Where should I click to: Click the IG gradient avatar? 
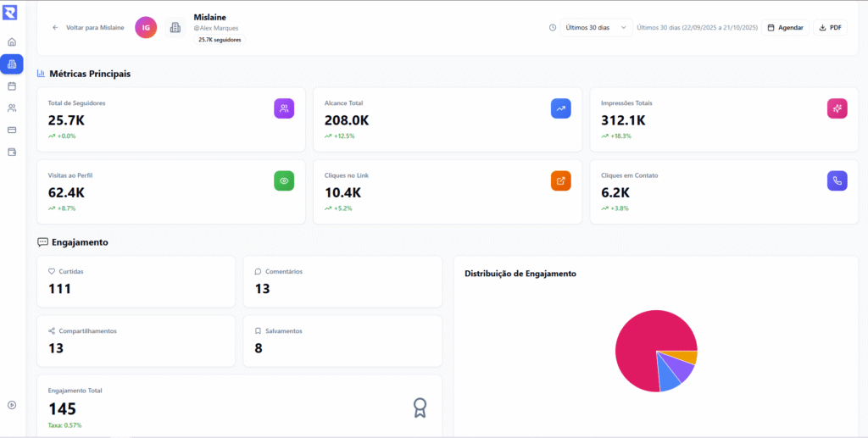pyautogui.click(x=146, y=27)
